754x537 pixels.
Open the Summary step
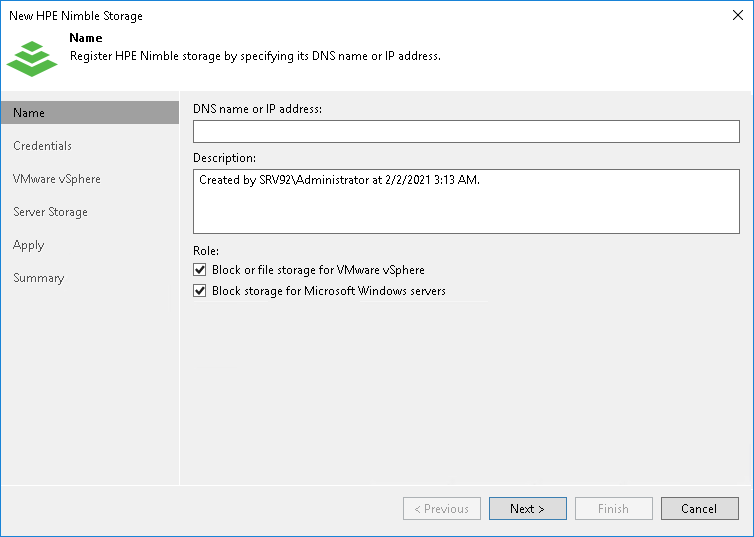tap(38, 278)
